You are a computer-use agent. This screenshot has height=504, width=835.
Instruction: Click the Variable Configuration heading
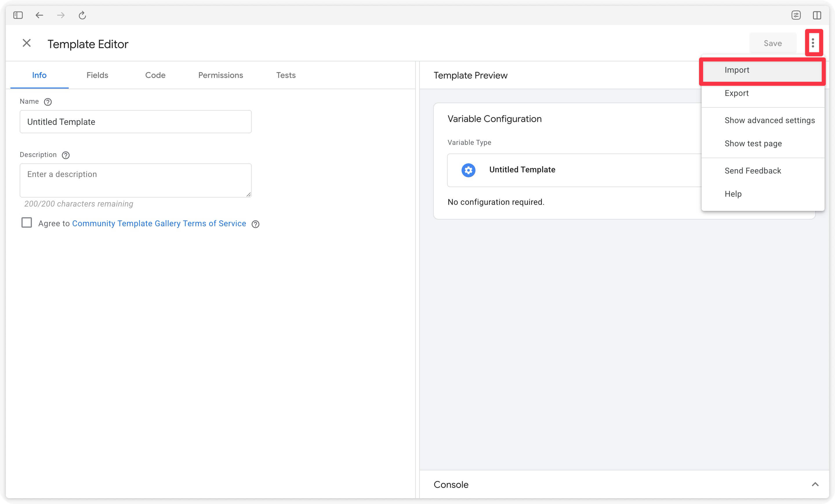point(494,119)
